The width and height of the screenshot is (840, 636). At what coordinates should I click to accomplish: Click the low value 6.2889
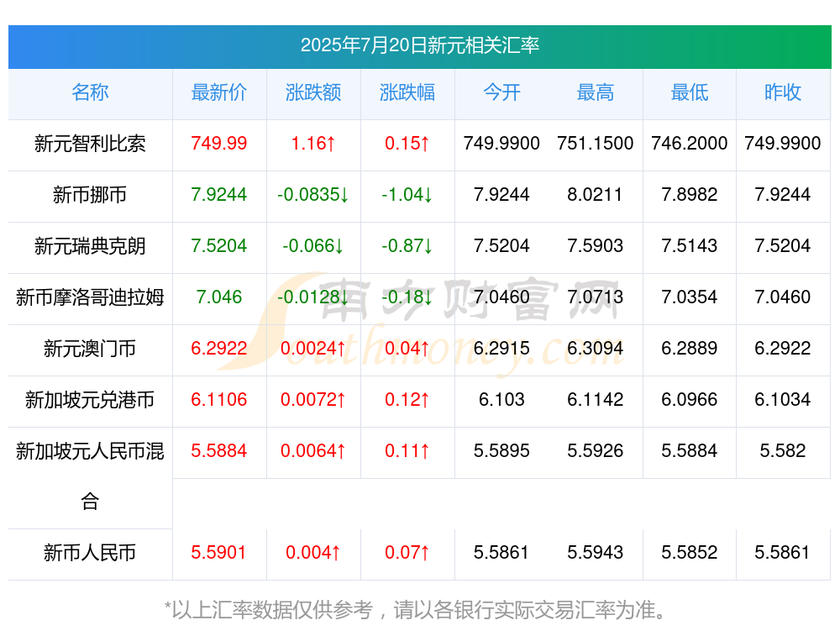click(x=689, y=349)
